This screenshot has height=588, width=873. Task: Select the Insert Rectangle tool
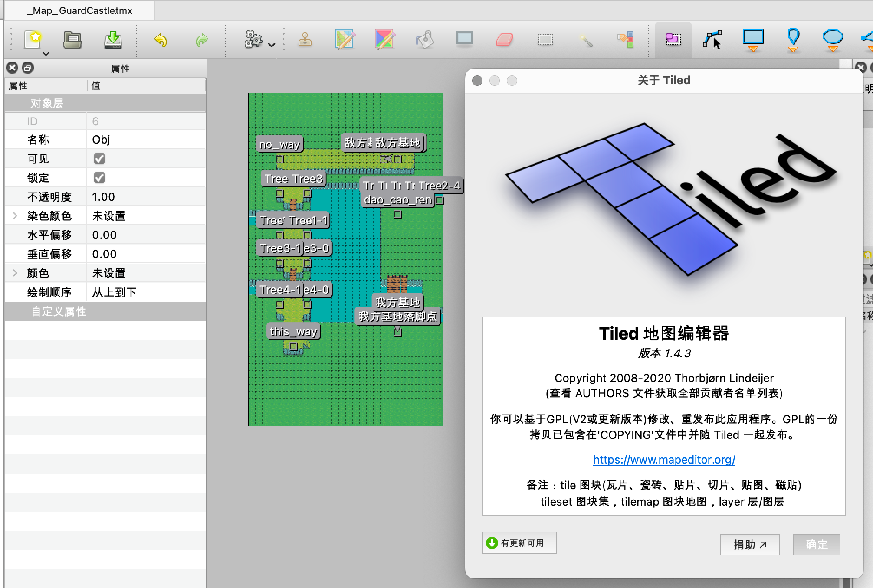(x=753, y=39)
